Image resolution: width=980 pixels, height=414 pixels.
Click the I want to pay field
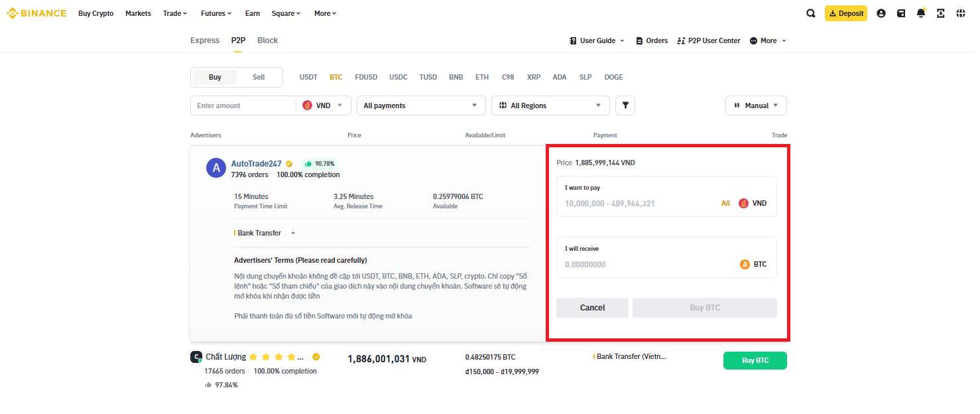click(x=666, y=196)
